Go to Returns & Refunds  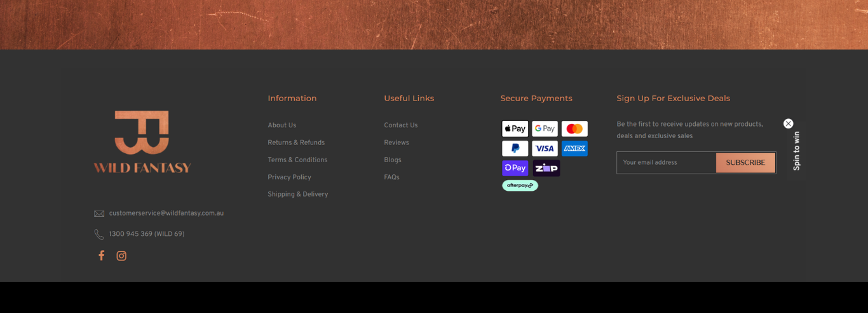click(296, 143)
